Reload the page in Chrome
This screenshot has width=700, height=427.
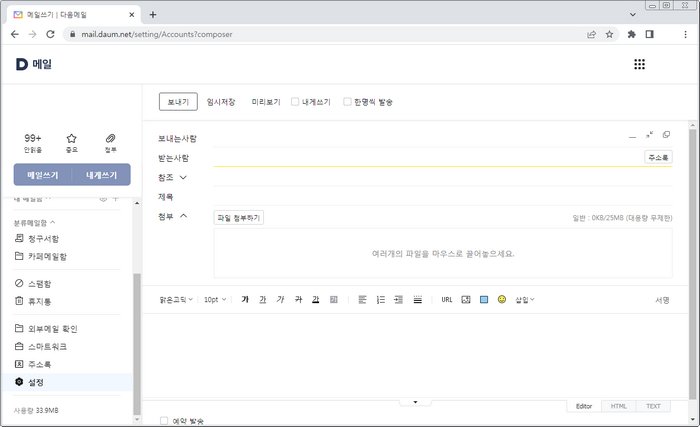[50, 34]
